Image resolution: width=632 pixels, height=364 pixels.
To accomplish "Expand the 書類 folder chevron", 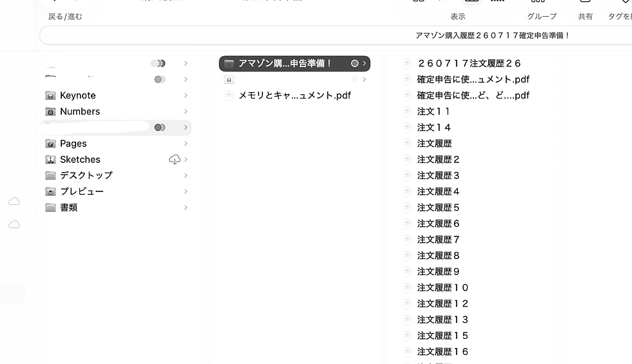I will click(x=186, y=207).
